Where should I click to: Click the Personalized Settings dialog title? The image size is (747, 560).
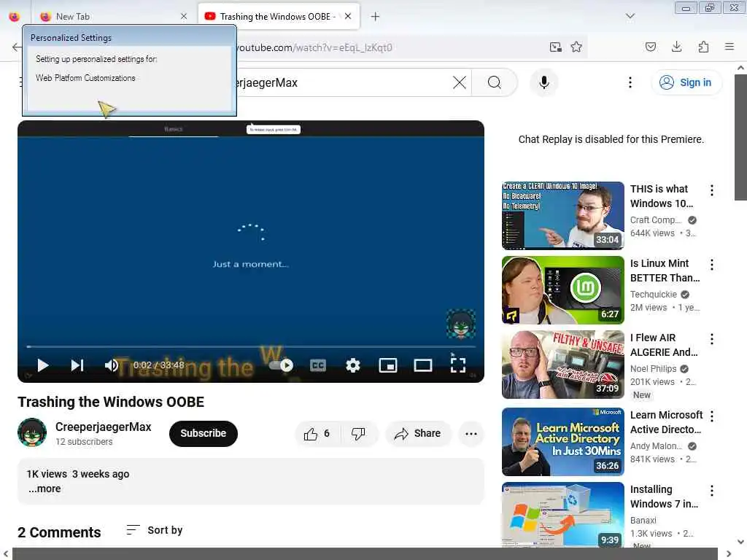point(71,38)
